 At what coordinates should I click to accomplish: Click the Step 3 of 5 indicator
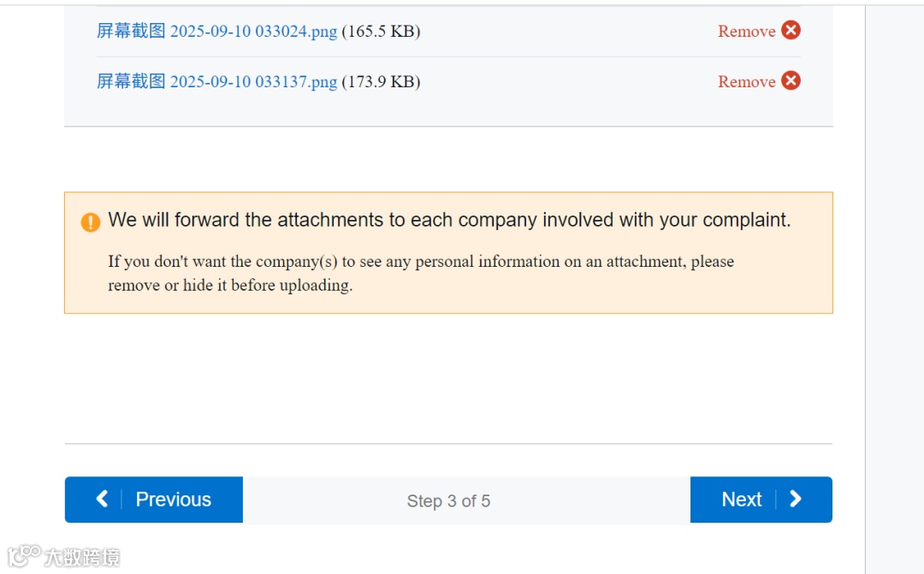tap(448, 501)
